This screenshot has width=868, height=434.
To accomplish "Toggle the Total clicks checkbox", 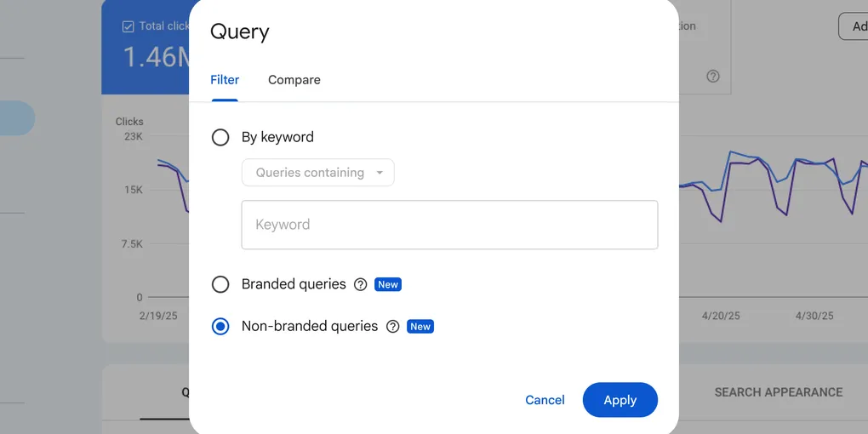I will click(128, 26).
